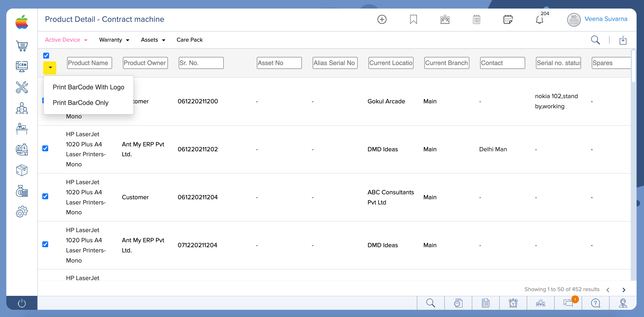The height and width of the screenshot is (317, 644).
Task: Click the nokia 102,stand by,working status
Action: (x=556, y=101)
